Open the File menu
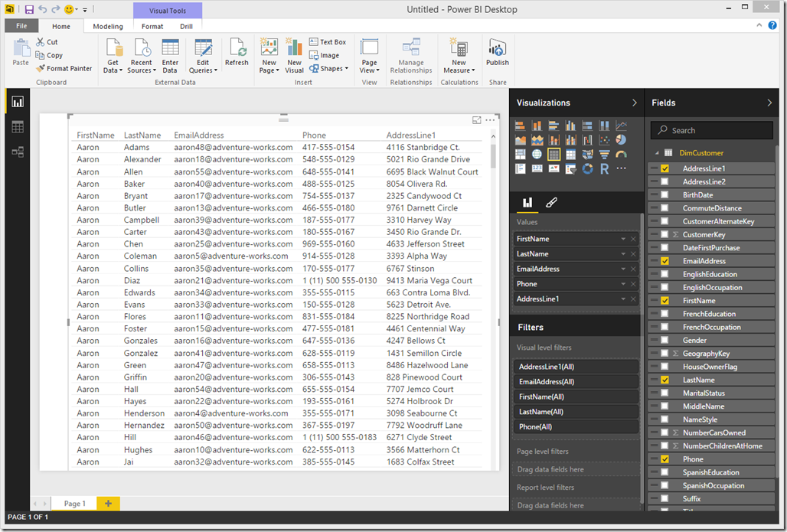 pos(21,26)
